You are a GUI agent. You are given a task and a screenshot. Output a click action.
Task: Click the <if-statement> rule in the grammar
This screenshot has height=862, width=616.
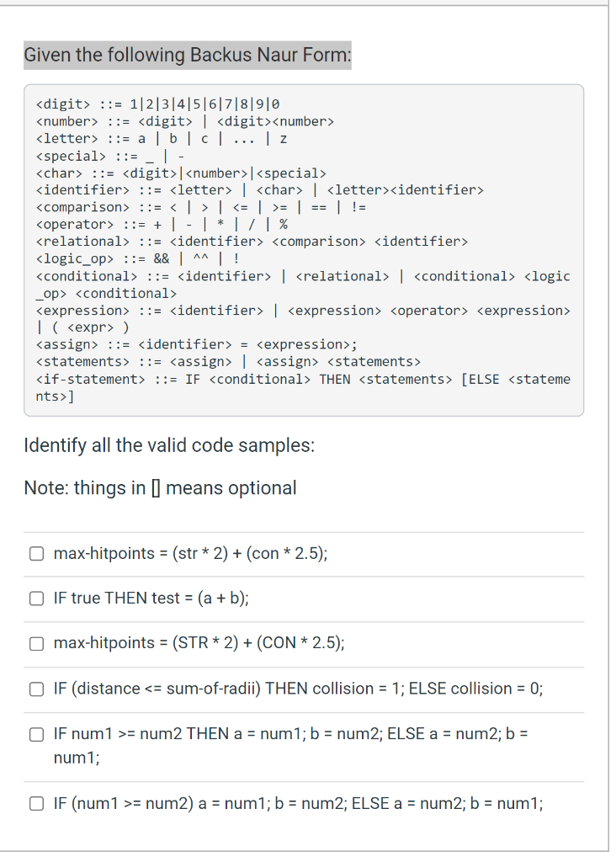click(x=303, y=380)
